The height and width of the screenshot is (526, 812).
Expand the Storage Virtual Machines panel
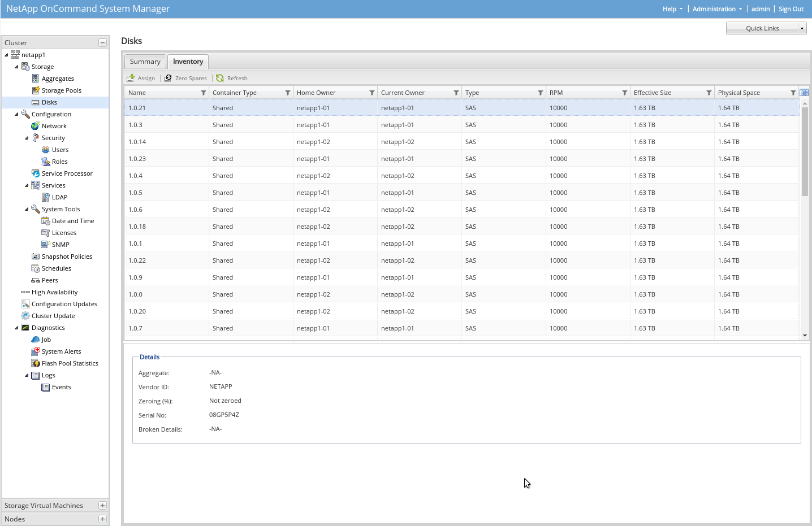pos(102,506)
